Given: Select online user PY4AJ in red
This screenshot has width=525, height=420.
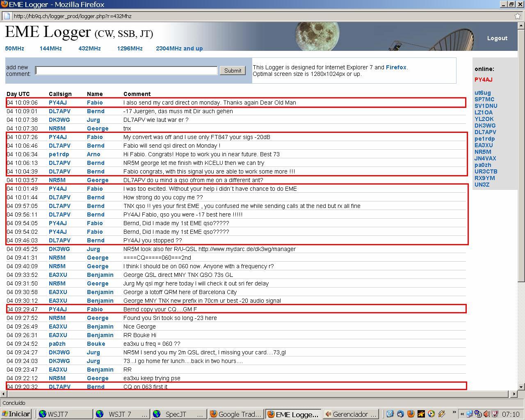Looking at the screenshot, I should (484, 80).
